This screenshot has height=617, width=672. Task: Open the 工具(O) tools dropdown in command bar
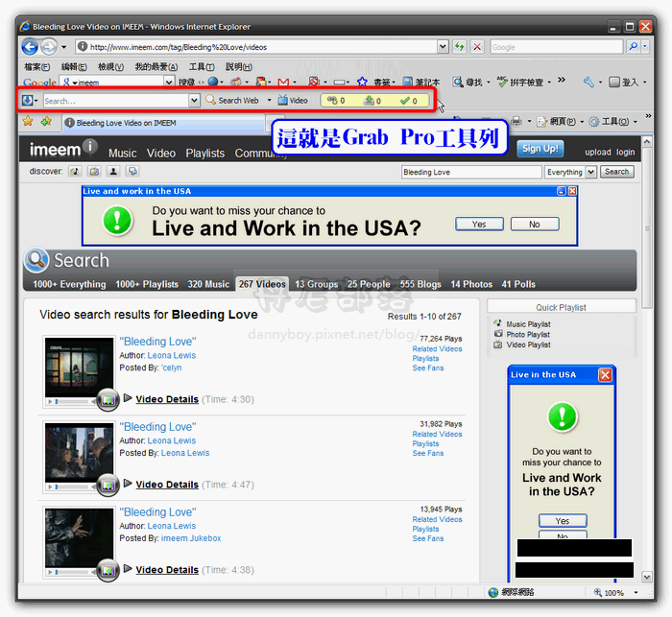[636, 122]
